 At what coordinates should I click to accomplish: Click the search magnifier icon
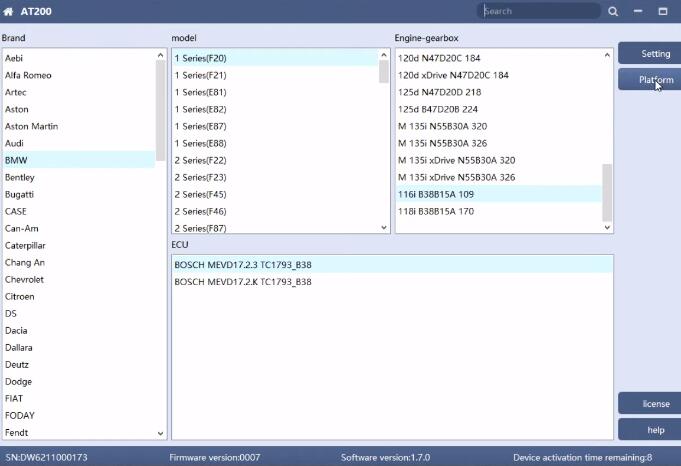coord(613,11)
